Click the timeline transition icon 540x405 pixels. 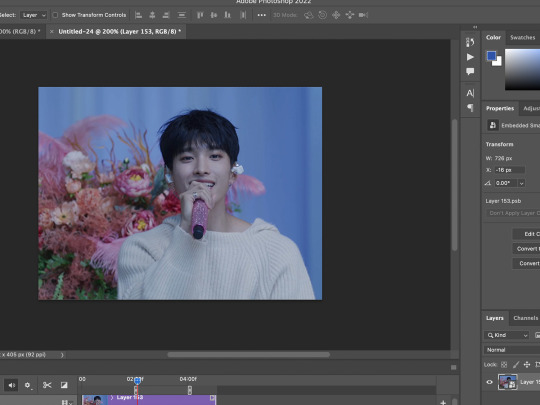coord(64,385)
